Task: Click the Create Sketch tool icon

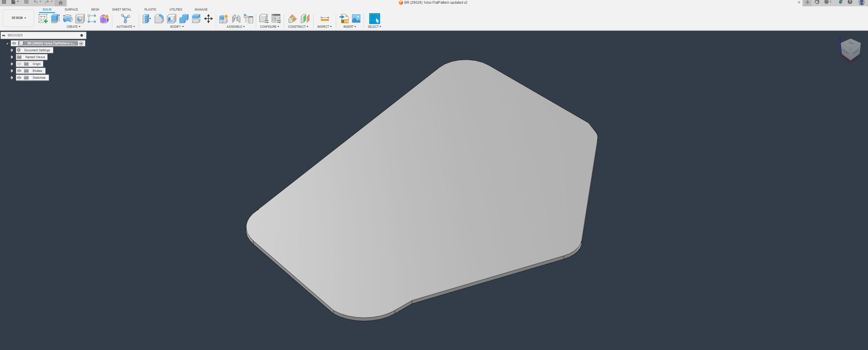Action: click(x=43, y=19)
